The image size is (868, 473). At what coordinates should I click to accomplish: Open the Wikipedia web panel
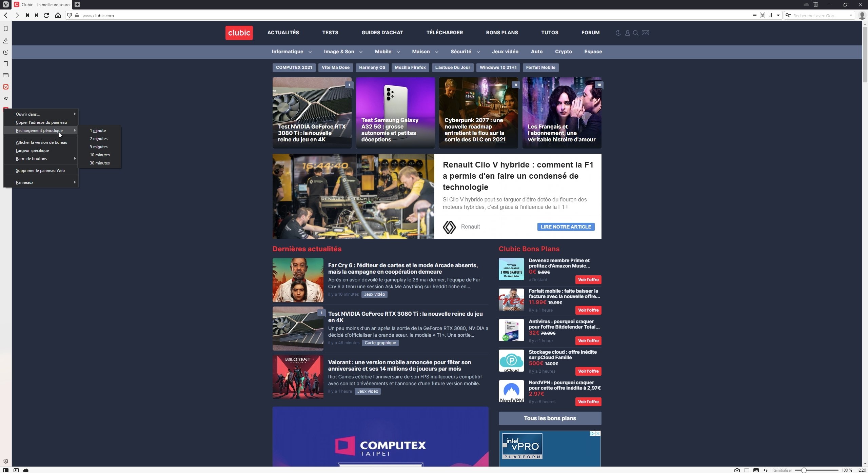coord(6,98)
